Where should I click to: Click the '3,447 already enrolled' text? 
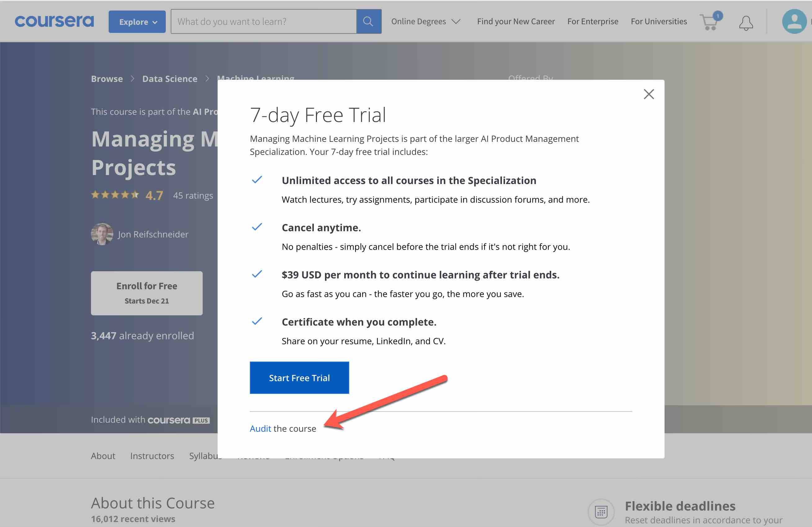coord(142,336)
